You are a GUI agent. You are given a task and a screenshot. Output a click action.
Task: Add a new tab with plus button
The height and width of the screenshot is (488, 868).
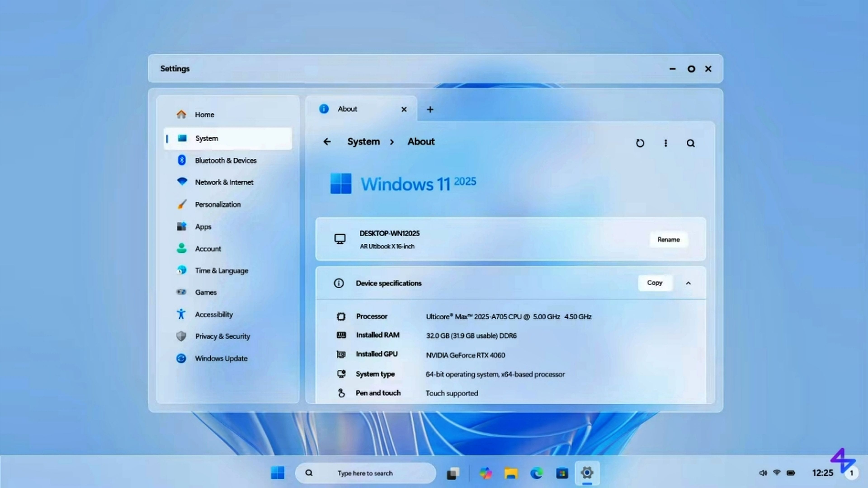coord(430,109)
